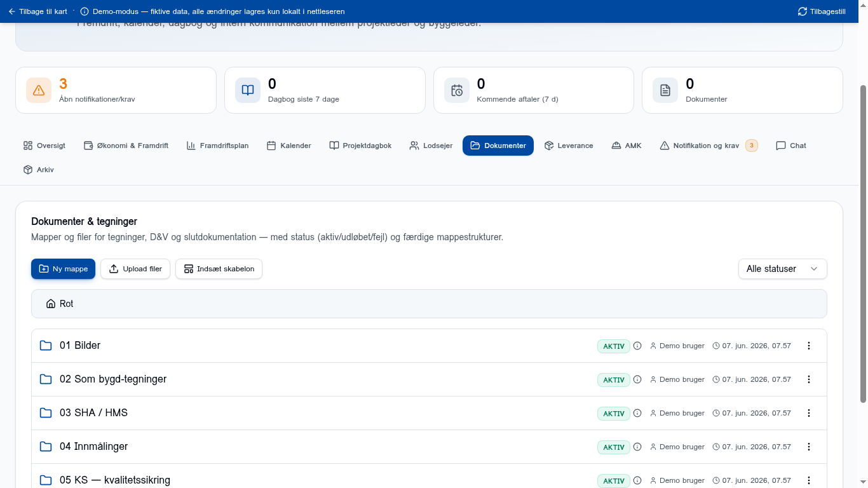Open three-dot menu for 02 Som bygd-tegninger
868x488 pixels.
coord(809,379)
